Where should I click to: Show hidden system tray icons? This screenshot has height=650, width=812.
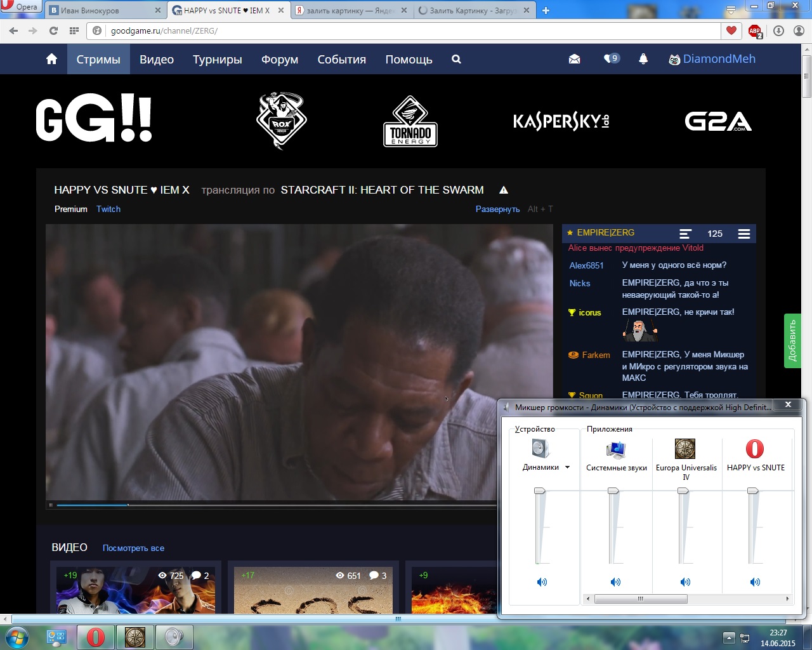(729, 637)
